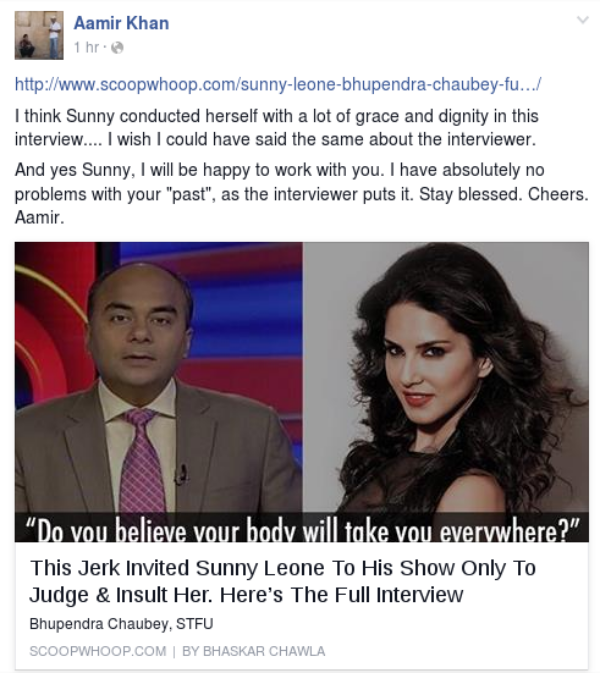
Task: Click the "Bhupendra Chaubey, STFU" description
Action: point(121,624)
